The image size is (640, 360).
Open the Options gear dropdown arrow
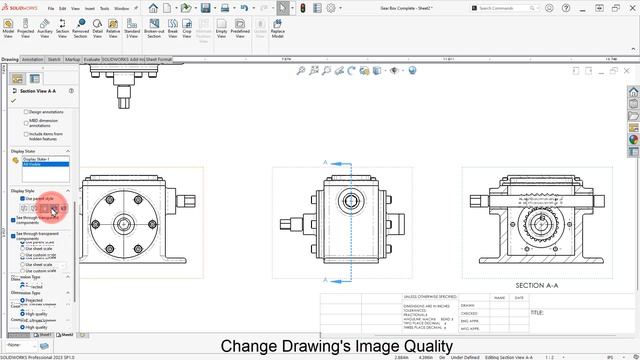(x=340, y=8)
